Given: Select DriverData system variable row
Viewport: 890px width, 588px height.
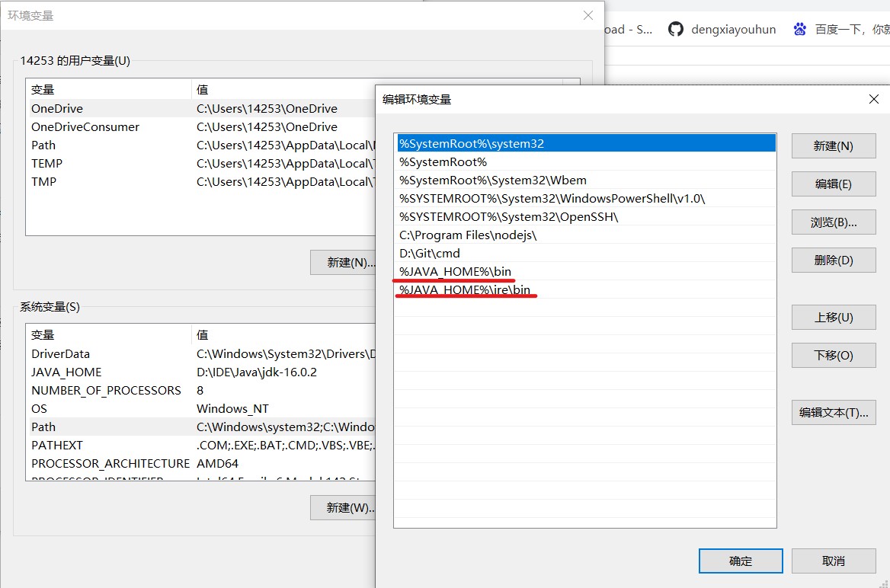Looking at the screenshot, I should [201, 353].
